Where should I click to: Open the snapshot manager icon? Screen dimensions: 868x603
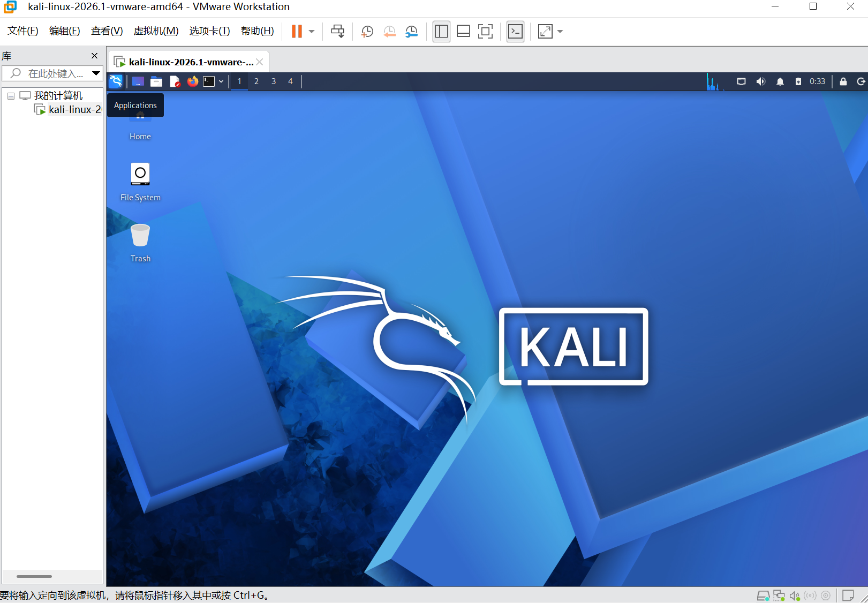pos(411,32)
